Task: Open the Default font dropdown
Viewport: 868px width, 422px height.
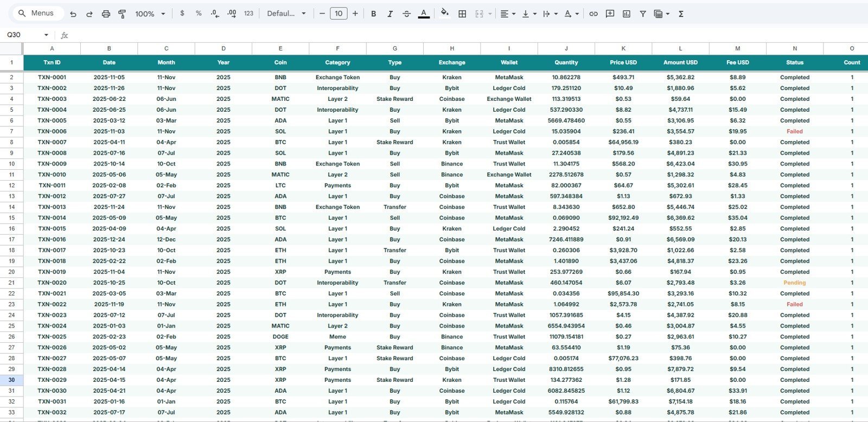Action: pyautogui.click(x=286, y=14)
